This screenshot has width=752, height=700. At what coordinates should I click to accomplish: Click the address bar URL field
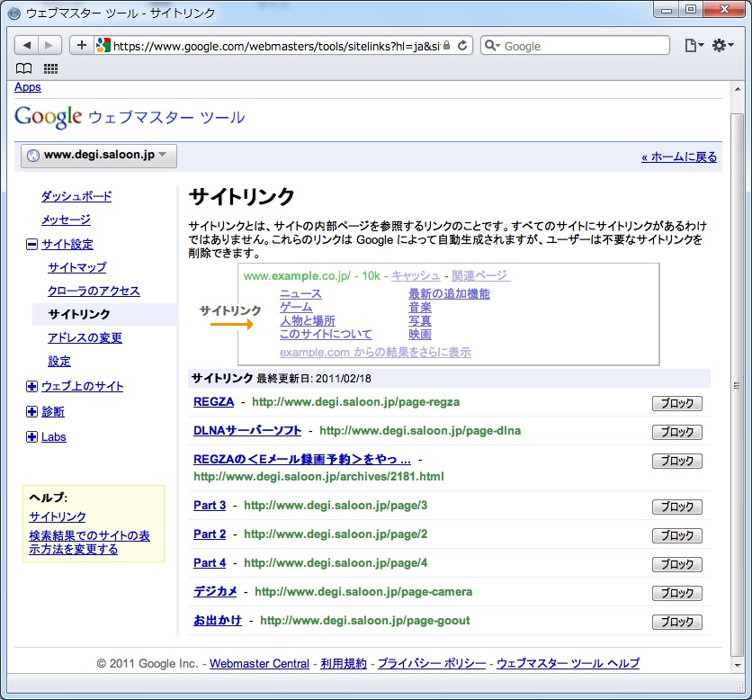[x=276, y=46]
